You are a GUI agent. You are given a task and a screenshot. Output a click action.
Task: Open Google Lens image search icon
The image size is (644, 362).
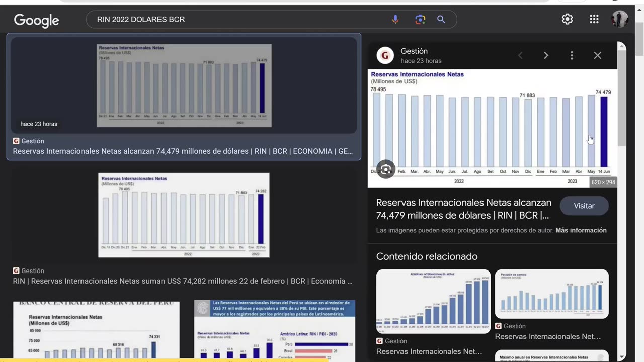coord(420,20)
